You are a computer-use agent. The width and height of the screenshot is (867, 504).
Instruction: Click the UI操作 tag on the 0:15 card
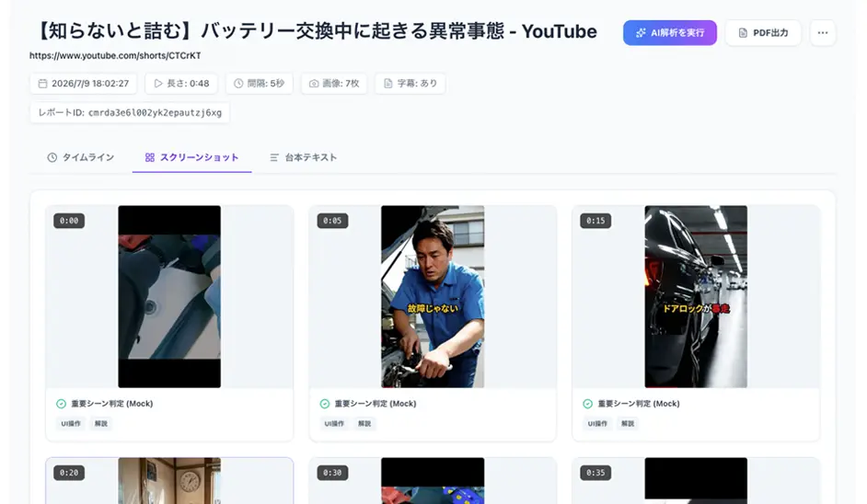(x=597, y=424)
